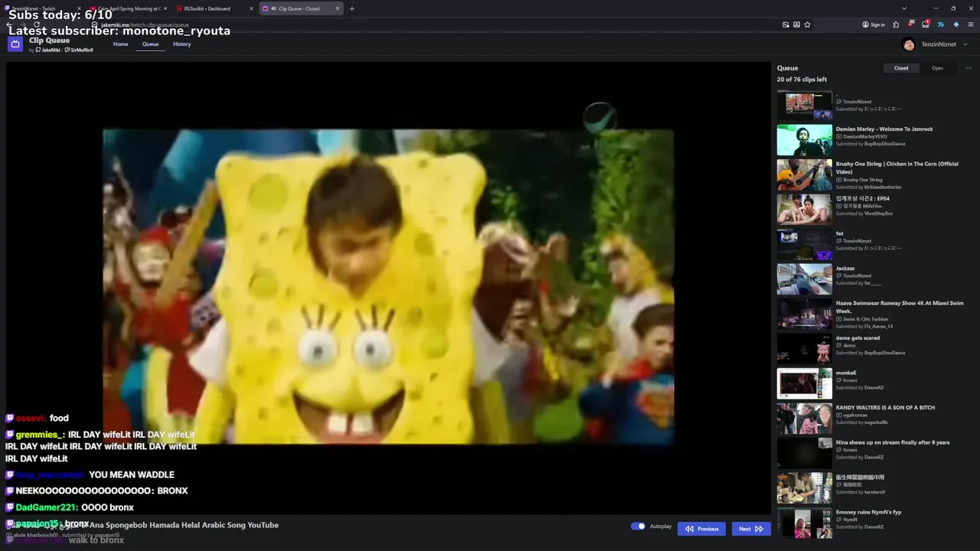Open the red extension icon with gray badge
Image resolution: width=980 pixels, height=551 pixels.
click(x=910, y=24)
